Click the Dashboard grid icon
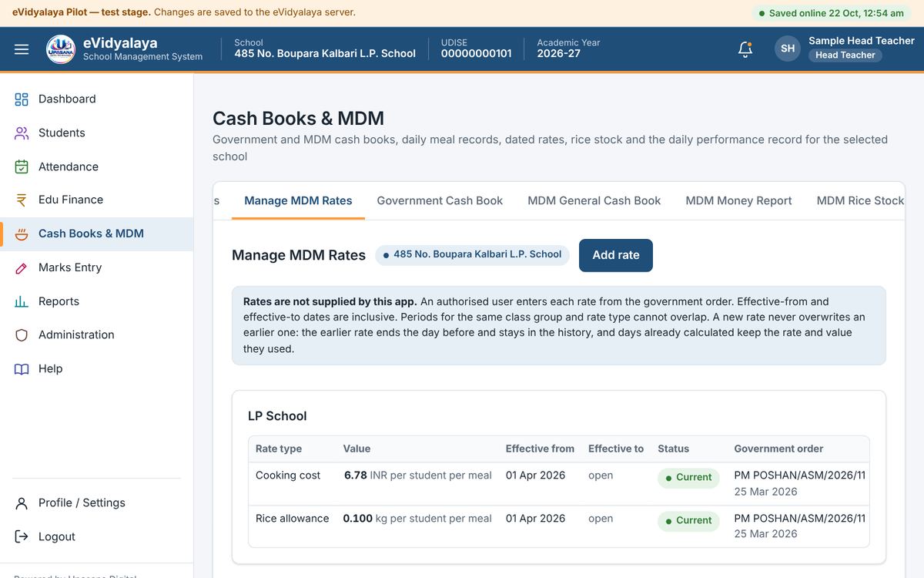Viewport: 924px width, 578px height. click(x=22, y=99)
